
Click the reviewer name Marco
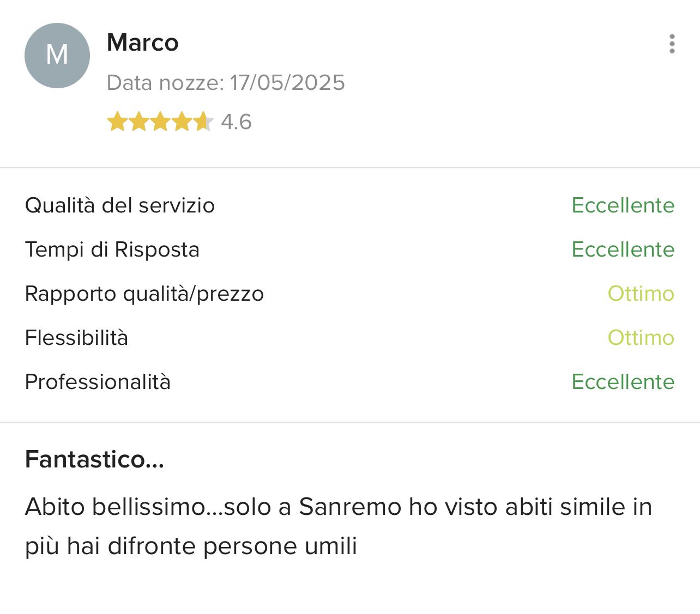click(x=143, y=42)
